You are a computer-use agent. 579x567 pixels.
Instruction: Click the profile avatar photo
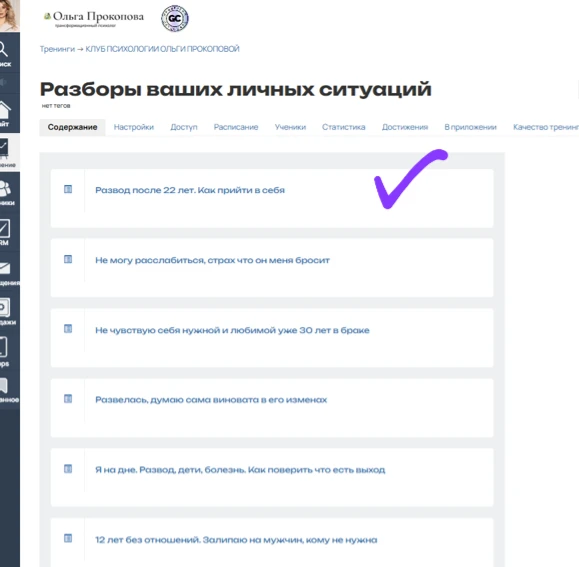click(x=10, y=15)
